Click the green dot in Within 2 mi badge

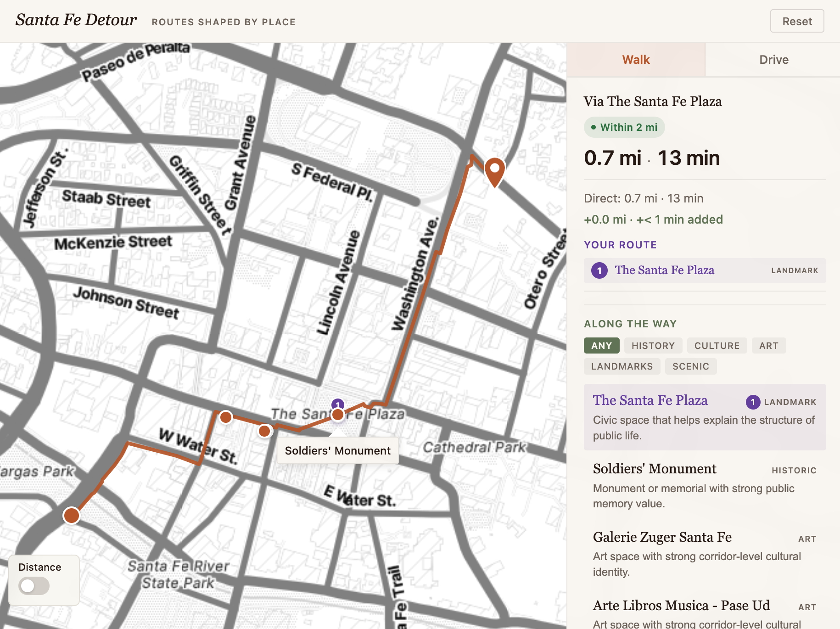click(594, 127)
